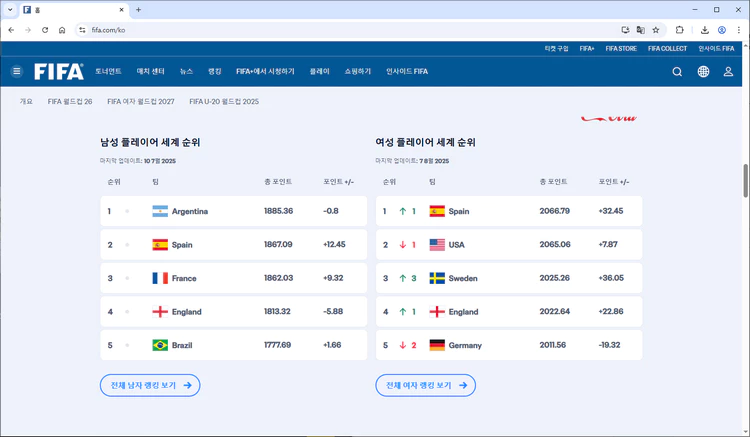
Task: Click the 전체 남자 랭킹 보기 button
Action: click(150, 385)
